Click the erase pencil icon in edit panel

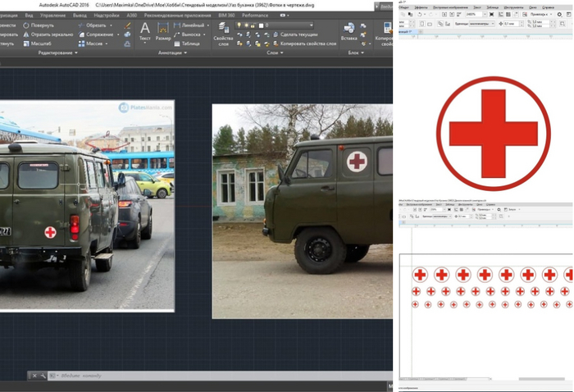coord(127,25)
